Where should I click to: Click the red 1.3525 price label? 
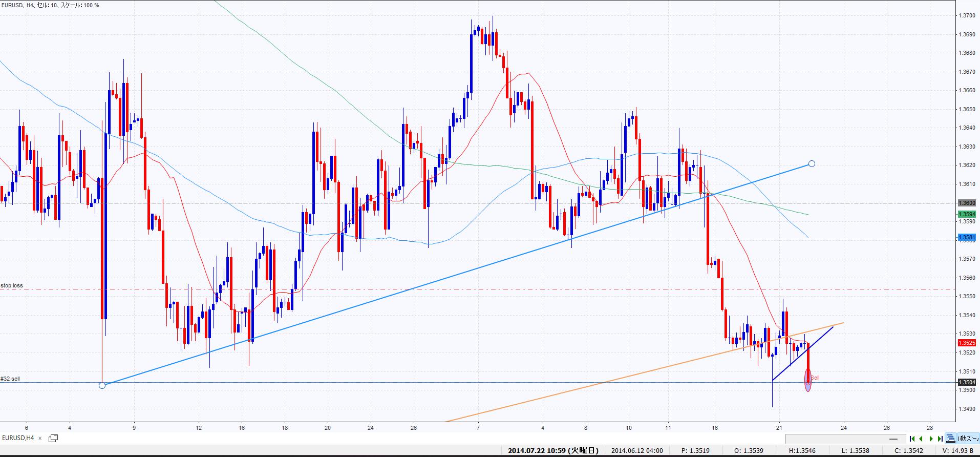coord(967,343)
